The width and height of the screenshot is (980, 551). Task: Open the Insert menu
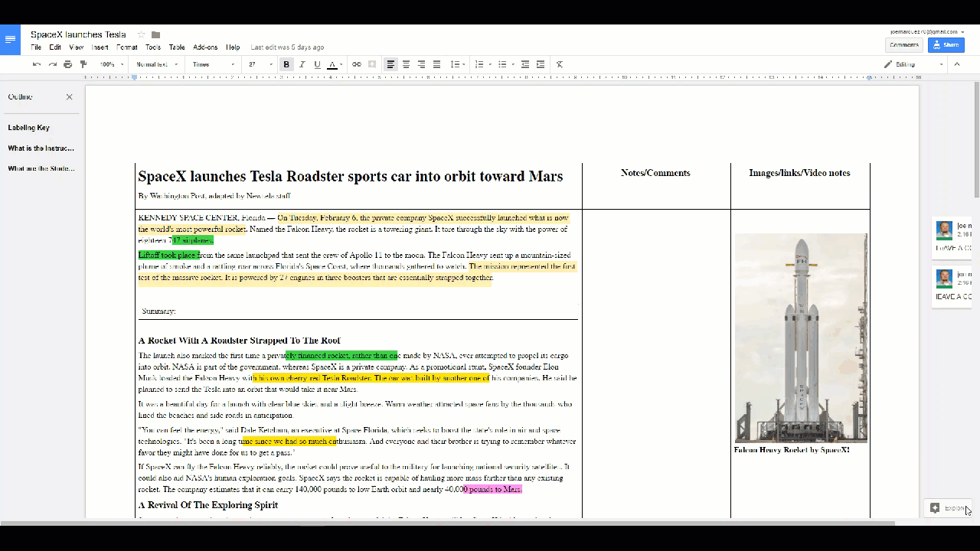tap(100, 47)
